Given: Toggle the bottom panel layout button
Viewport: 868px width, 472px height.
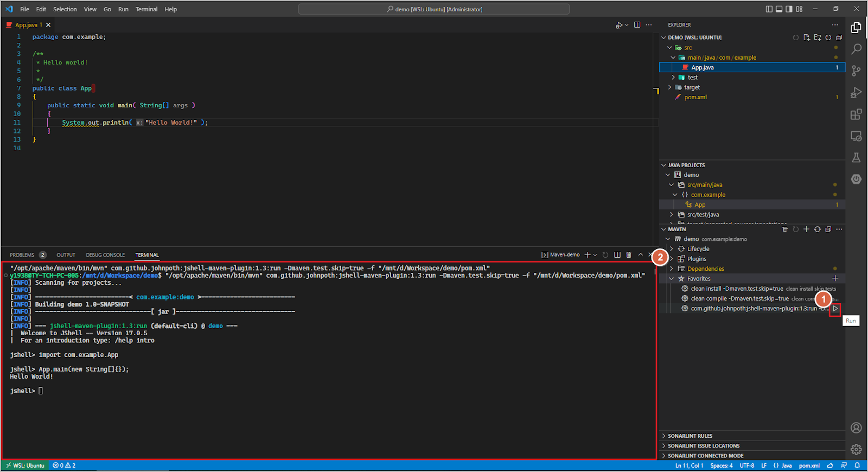Looking at the screenshot, I should (x=779, y=9).
